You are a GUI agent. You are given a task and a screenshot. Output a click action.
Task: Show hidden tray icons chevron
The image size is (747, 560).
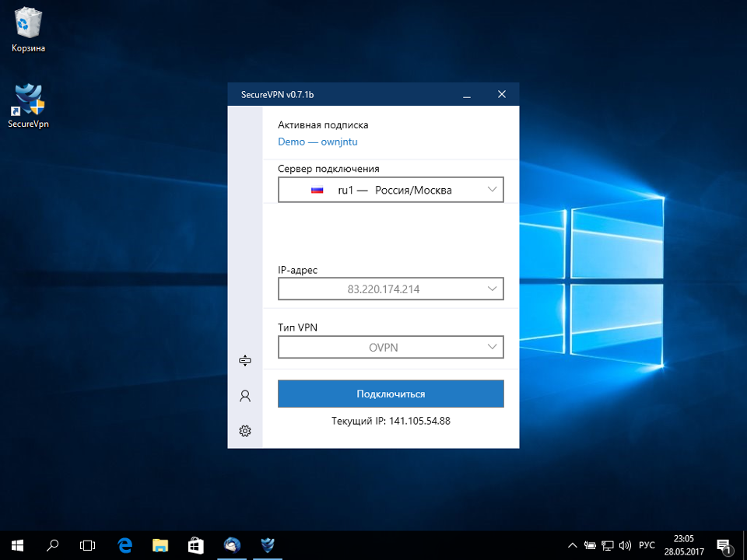click(573, 545)
